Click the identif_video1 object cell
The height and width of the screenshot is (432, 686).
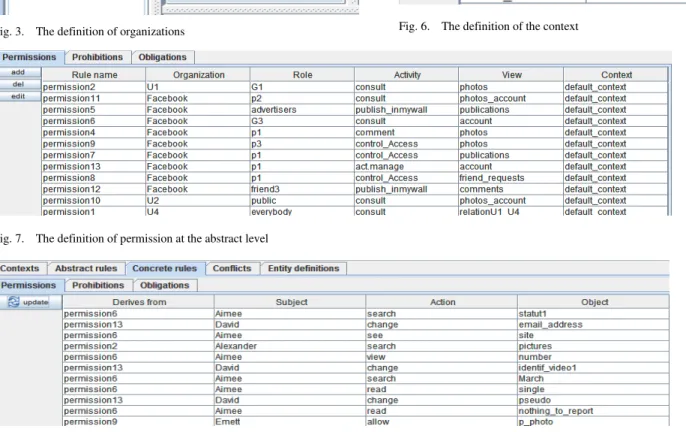pos(594,368)
